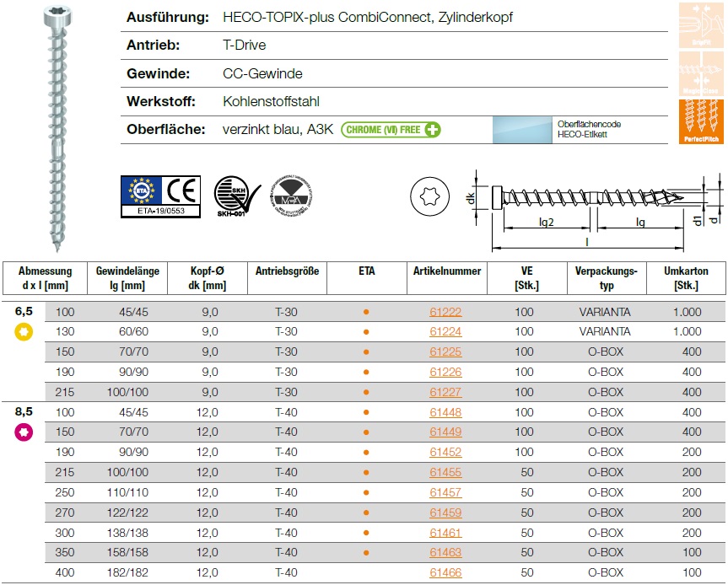Click the 250 length cell
This screenshot has width=728, height=585.
(x=65, y=492)
